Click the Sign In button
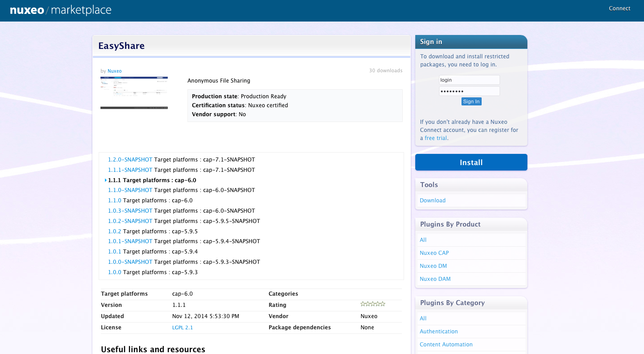The width and height of the screenshot is (644, 354). point(471,102)
